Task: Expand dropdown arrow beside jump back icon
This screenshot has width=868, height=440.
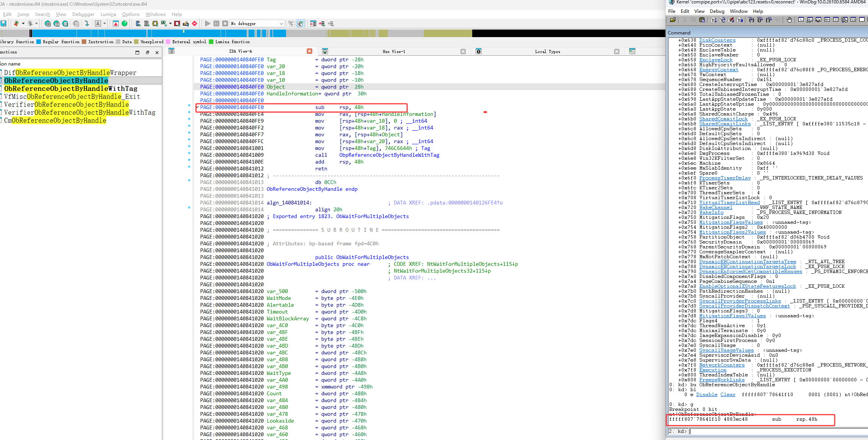Action: 23,23
